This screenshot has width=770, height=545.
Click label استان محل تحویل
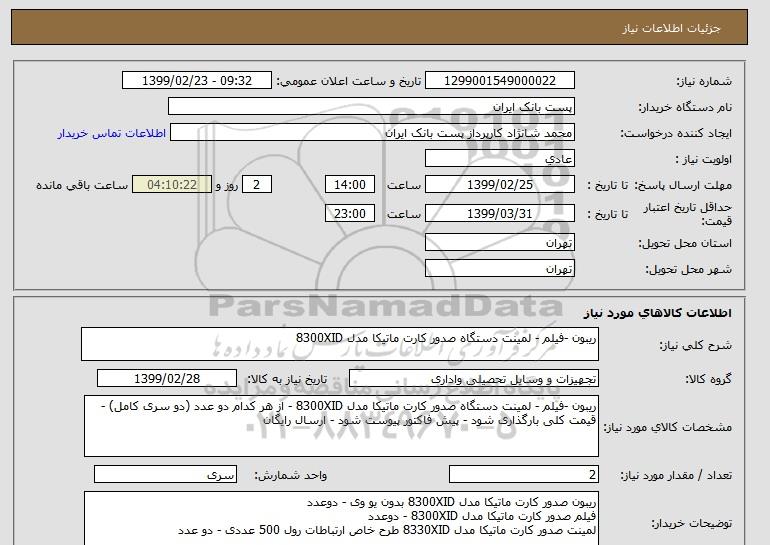tap(685, 243)
